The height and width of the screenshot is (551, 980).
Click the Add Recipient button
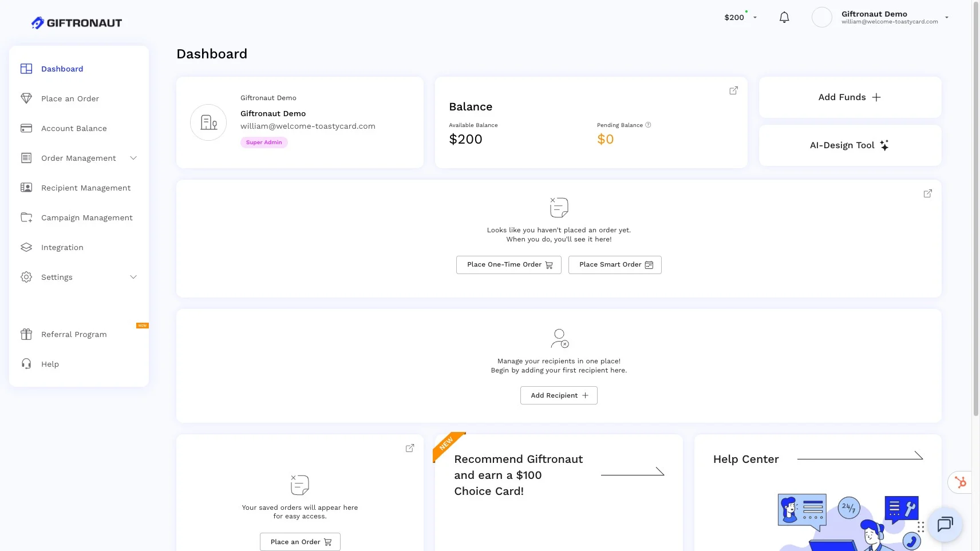pyautogui.click(x=559, y=395)
